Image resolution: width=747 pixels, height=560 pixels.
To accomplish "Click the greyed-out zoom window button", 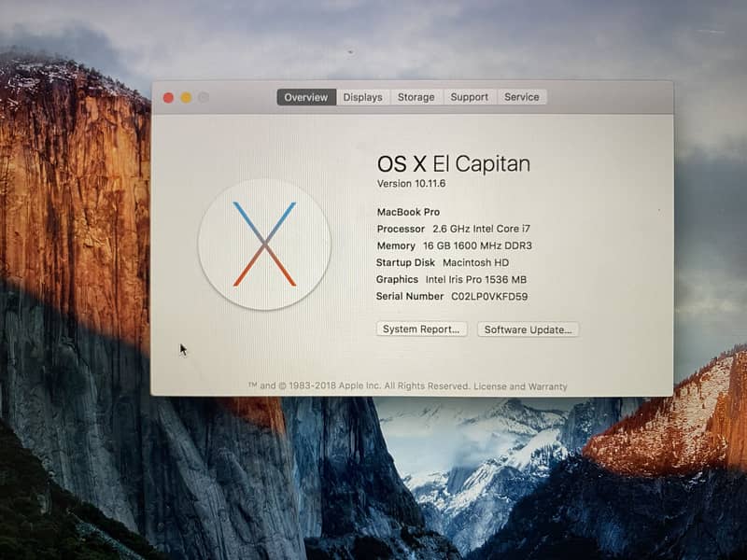I will coord(204,98).
